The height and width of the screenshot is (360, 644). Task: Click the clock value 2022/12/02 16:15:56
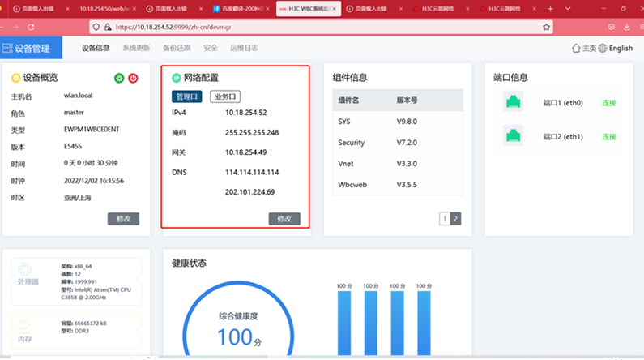click(94, 181)
